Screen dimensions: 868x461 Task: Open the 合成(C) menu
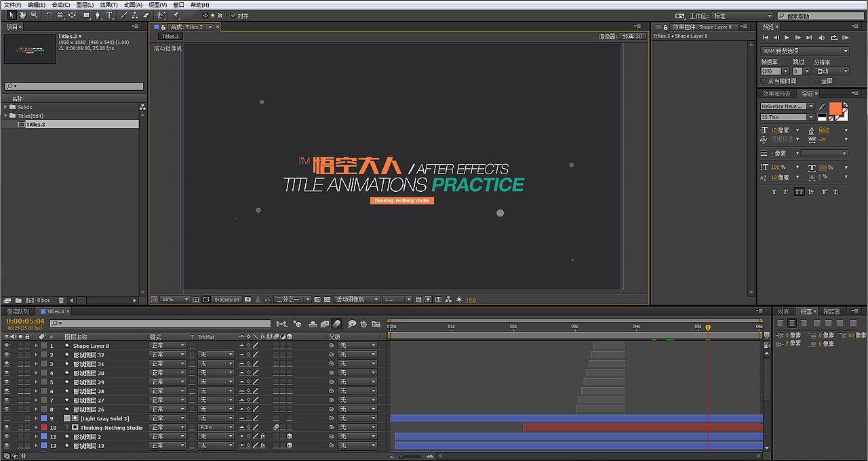(61, 5)
